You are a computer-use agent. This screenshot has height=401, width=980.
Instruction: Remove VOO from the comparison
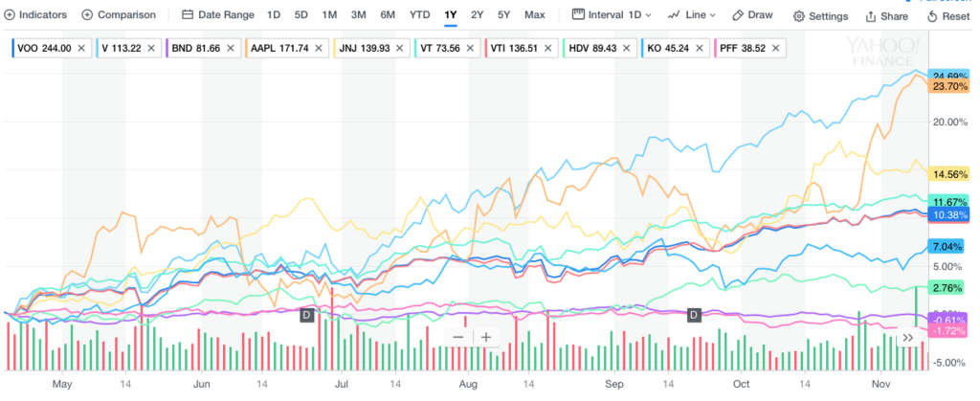coord(81,48)
